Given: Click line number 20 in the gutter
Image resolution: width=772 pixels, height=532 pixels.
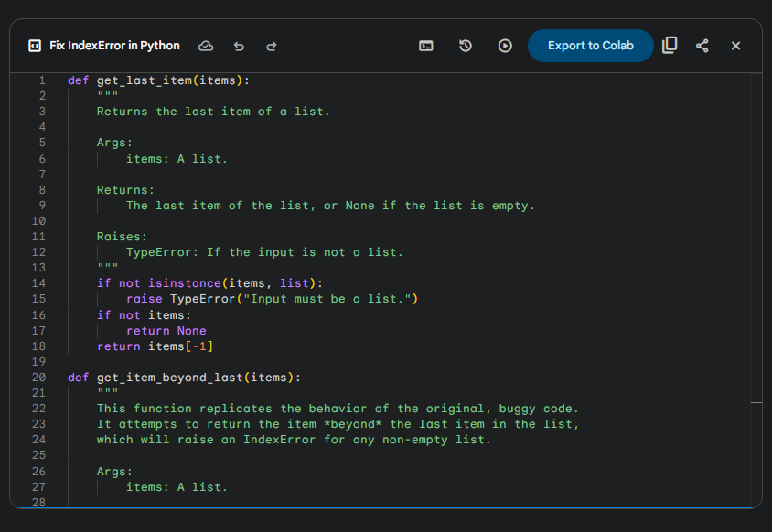Looking at the screenshot, I should (x=38, y=378).
